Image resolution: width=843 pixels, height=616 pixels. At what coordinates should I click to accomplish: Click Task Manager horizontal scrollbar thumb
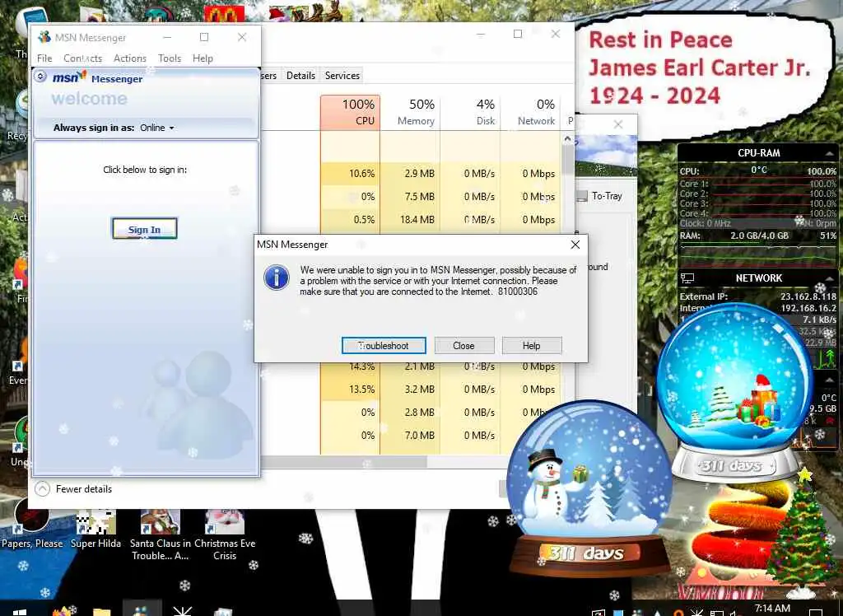click(344, 462)
